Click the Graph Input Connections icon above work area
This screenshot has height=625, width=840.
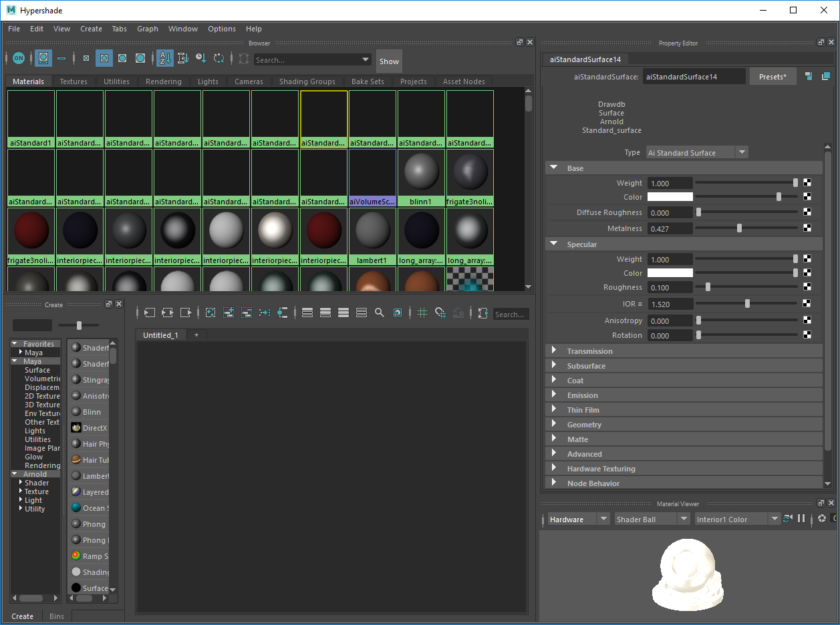(x=148, y=313)
